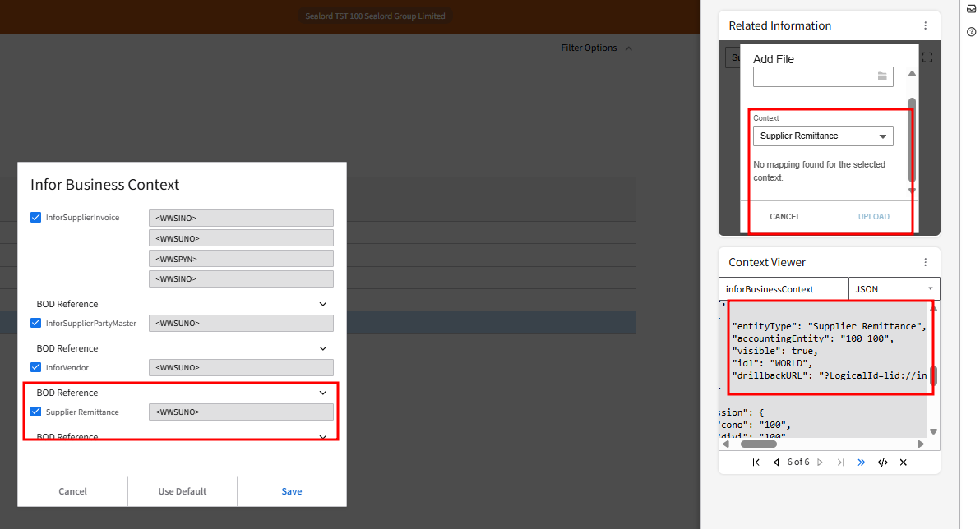Click Add File scroll up arrow
The image size is (980, 529).
pyautogui.click(x=912, y=74)
